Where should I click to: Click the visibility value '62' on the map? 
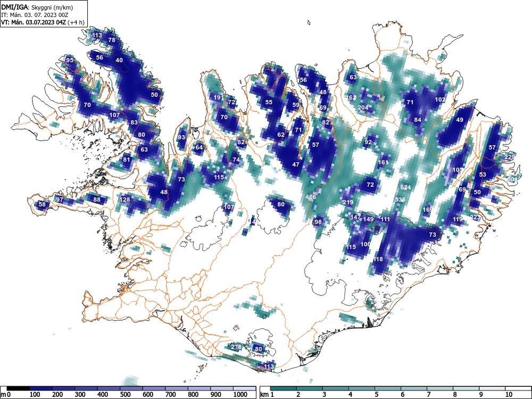point(281,135)
